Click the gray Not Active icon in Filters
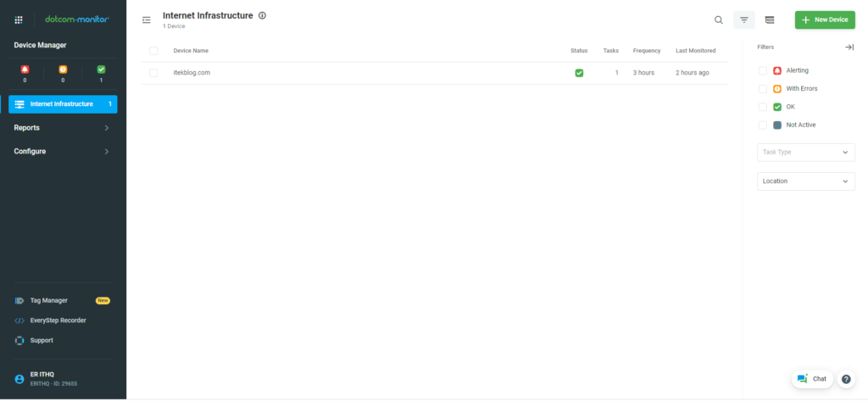The image size is (868, 401). (777, 125)
